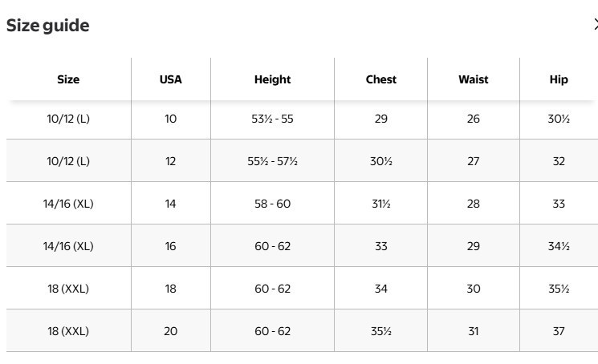
Task: Click hip value 37
Action: [x=559, y=331]
